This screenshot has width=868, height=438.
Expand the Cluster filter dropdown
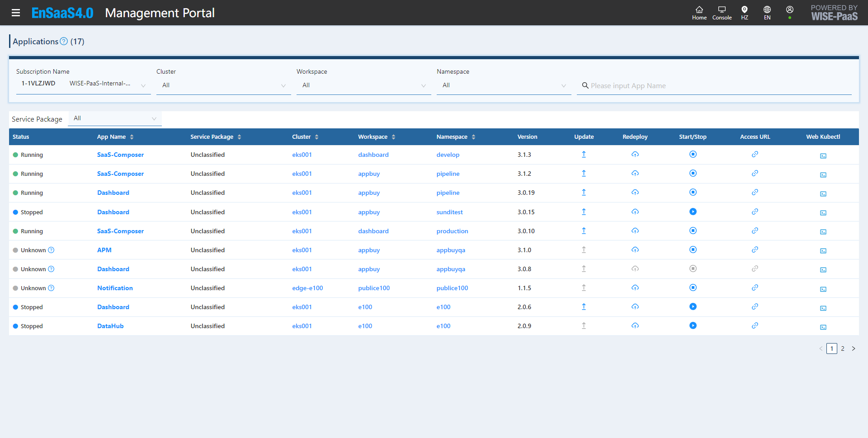(x=223, y=85)
